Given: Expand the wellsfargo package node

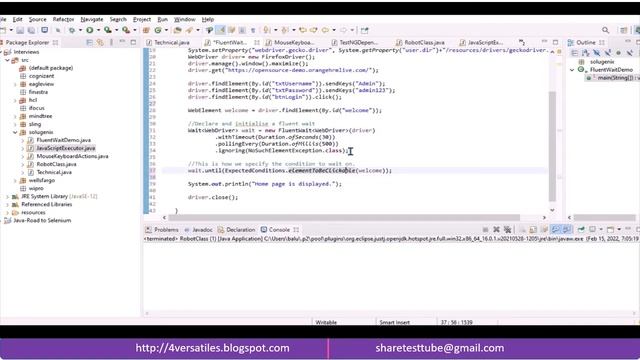Looking at the screenshot, I should (x=15, y=180).
